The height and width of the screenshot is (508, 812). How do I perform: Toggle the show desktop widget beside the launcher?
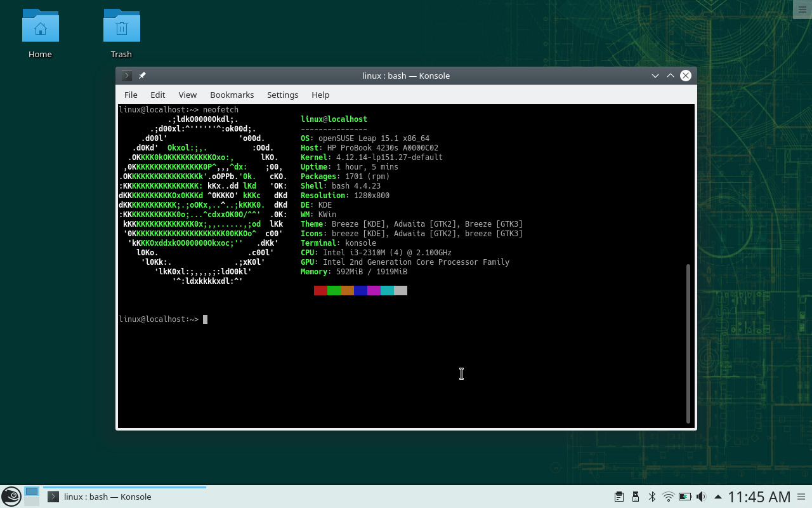coord(31,496)
